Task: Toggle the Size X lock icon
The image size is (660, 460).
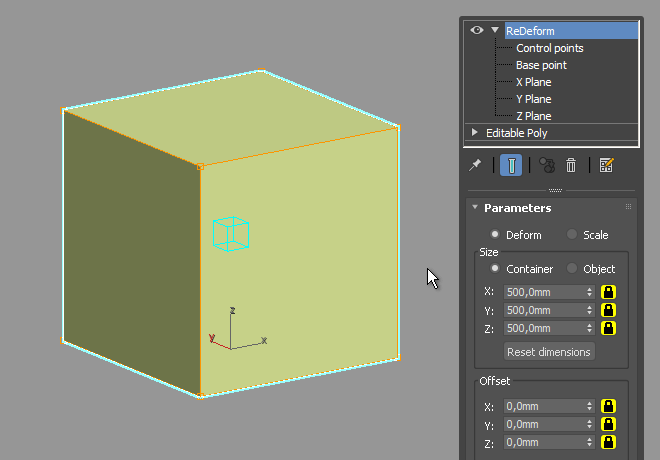Action: click(x=608, y=292)
